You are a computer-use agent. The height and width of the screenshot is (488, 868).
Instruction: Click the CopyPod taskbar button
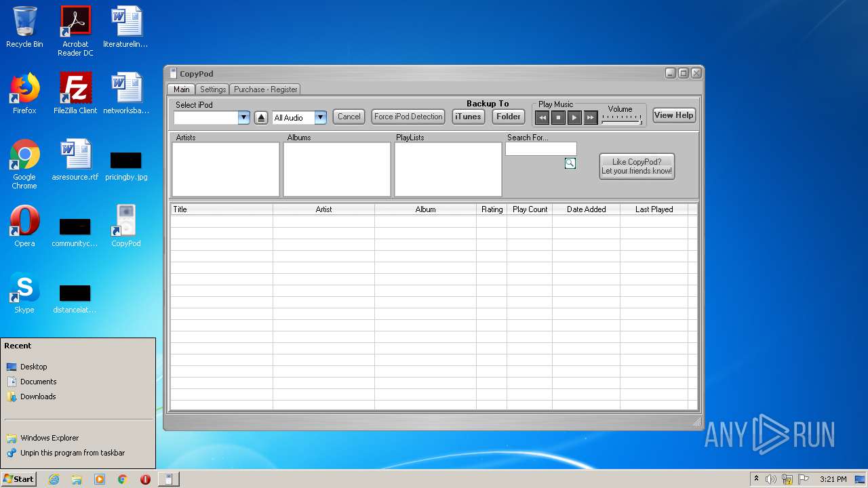click(x=168, y=479)
